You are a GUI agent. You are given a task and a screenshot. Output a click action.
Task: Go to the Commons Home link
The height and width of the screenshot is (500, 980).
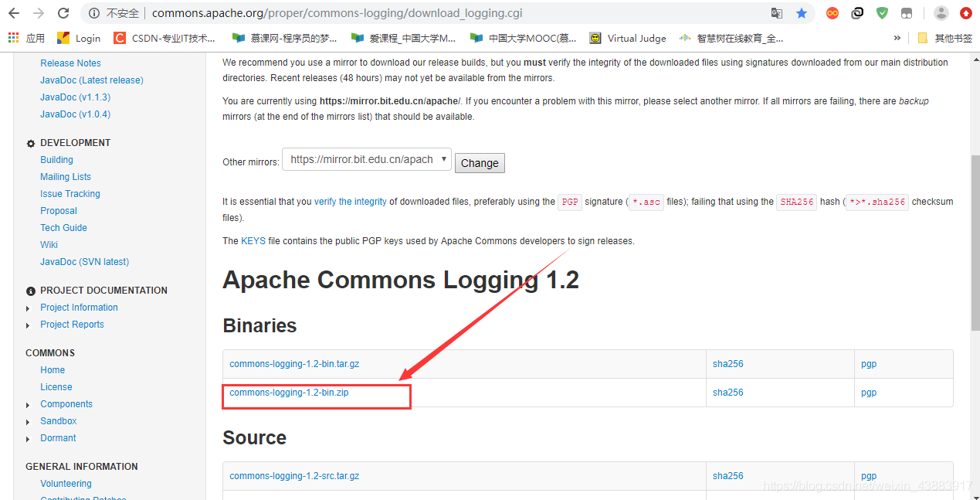53,370
